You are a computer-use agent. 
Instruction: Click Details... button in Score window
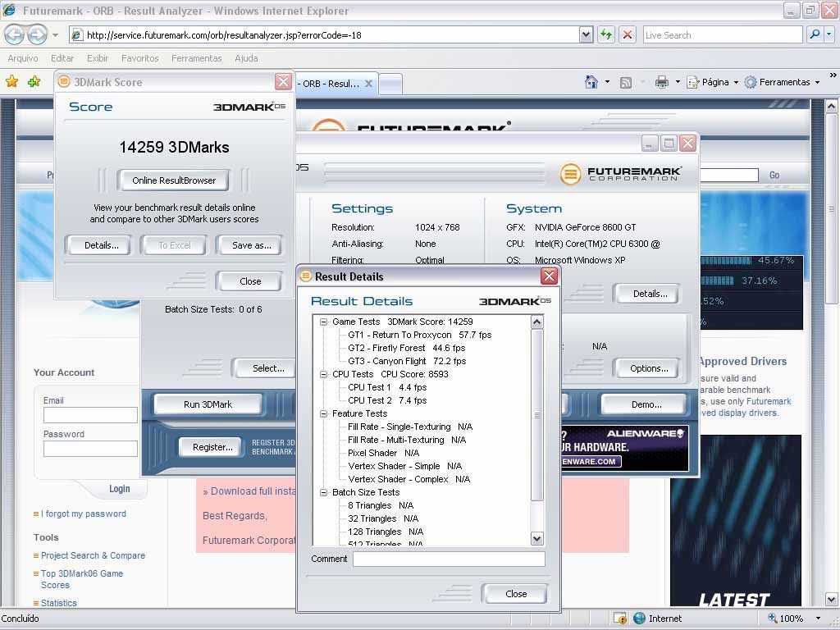[101, 245]
